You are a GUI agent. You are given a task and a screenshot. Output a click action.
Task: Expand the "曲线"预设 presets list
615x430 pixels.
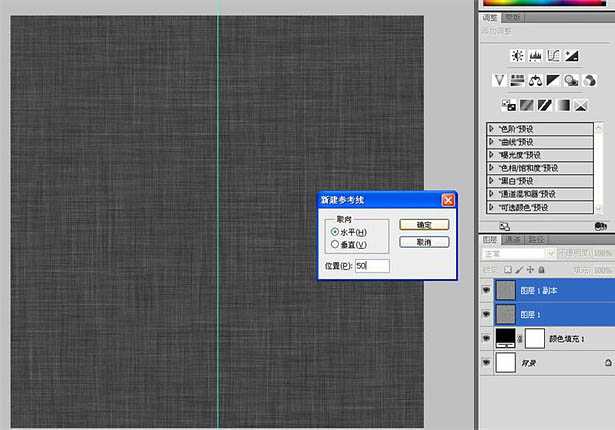[492, 142]
